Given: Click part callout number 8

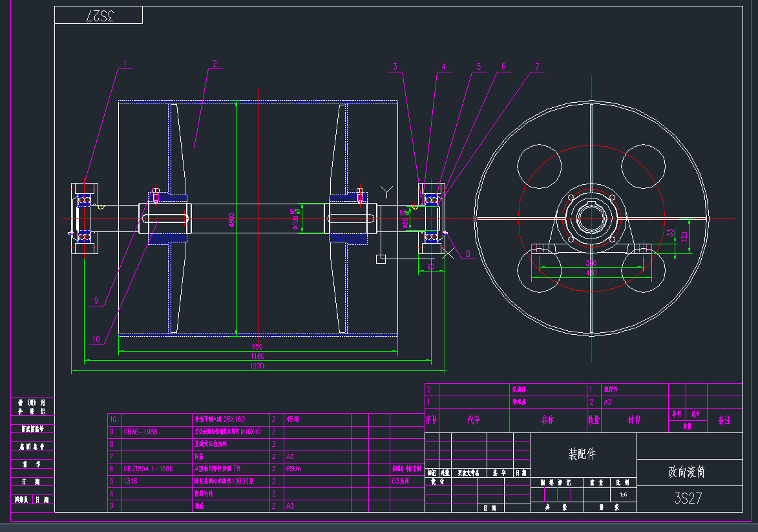Looking at the screenshot, I should click(x=467, y=254).
